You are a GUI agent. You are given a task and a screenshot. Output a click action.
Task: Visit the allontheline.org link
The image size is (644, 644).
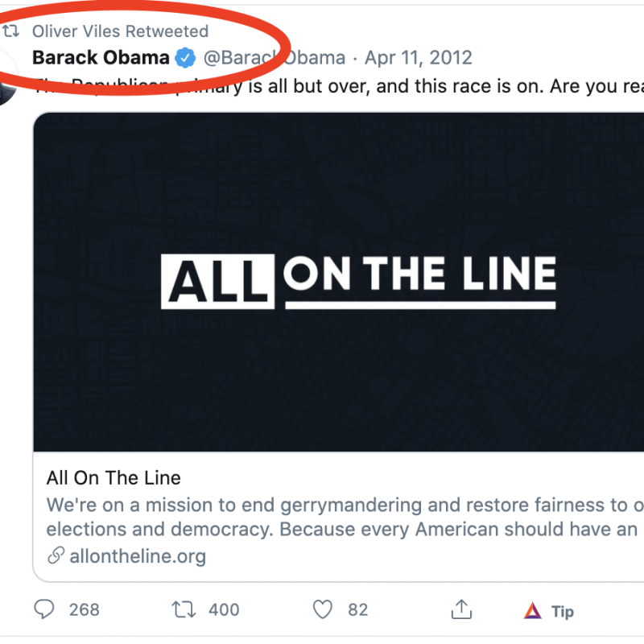click(x=138, y=556)
